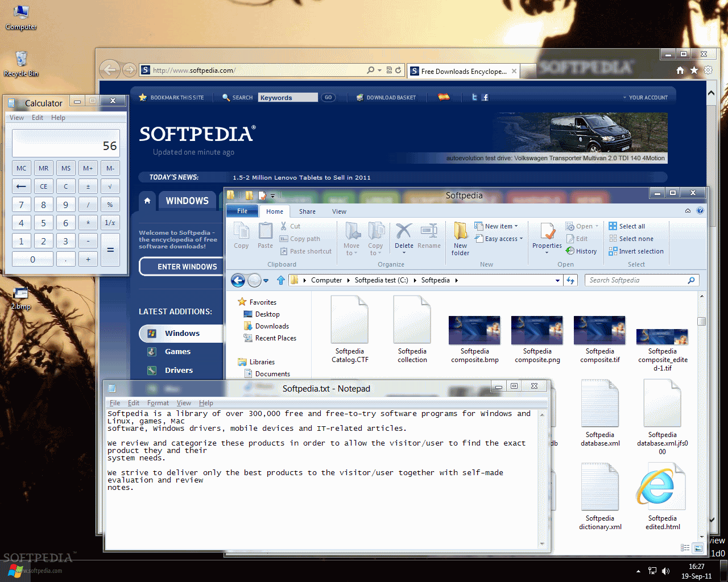
Task: Open recent locations dropdown next to forward button
Action: pos(266,280)
